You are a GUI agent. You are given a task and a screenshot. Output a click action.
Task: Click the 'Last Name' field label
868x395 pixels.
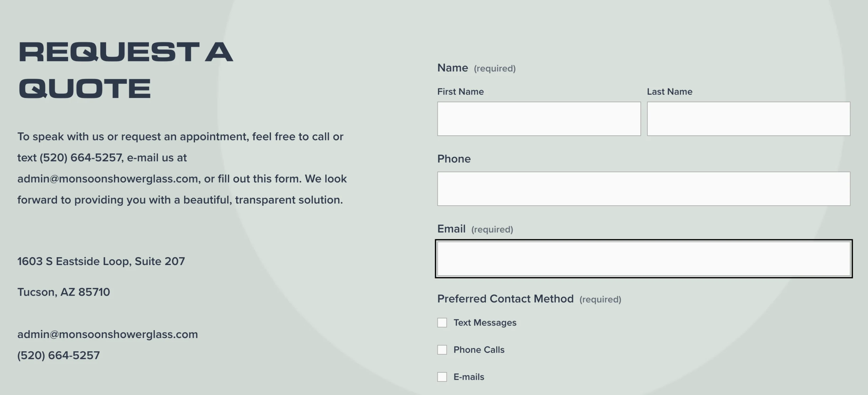[x=670, y=92]
